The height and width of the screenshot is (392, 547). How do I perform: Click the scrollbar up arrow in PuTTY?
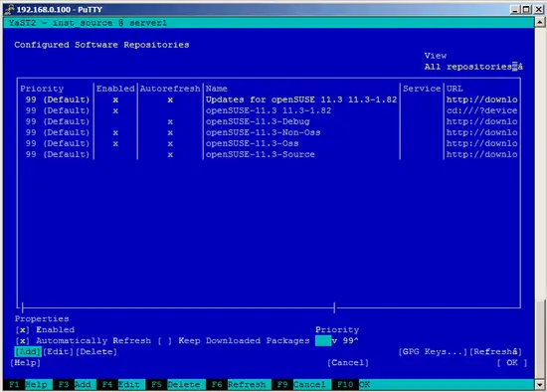pyautogui.click(x=540, y=22)
